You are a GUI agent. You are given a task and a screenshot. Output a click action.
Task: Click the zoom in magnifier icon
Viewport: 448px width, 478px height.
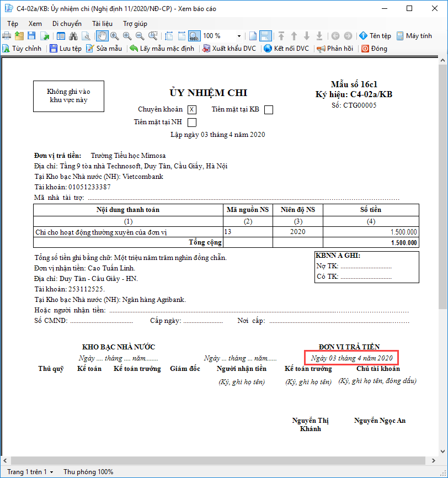click(x=127, y=36)
